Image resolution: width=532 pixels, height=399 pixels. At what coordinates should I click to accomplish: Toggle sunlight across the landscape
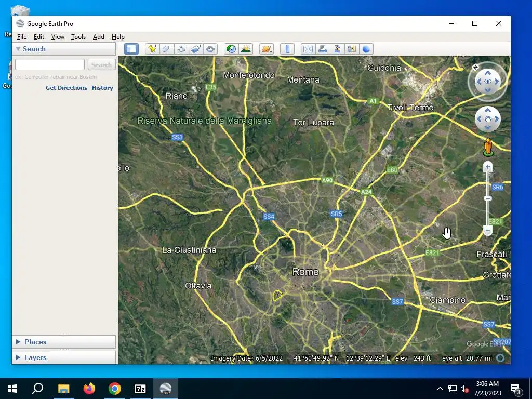(246, 49)
